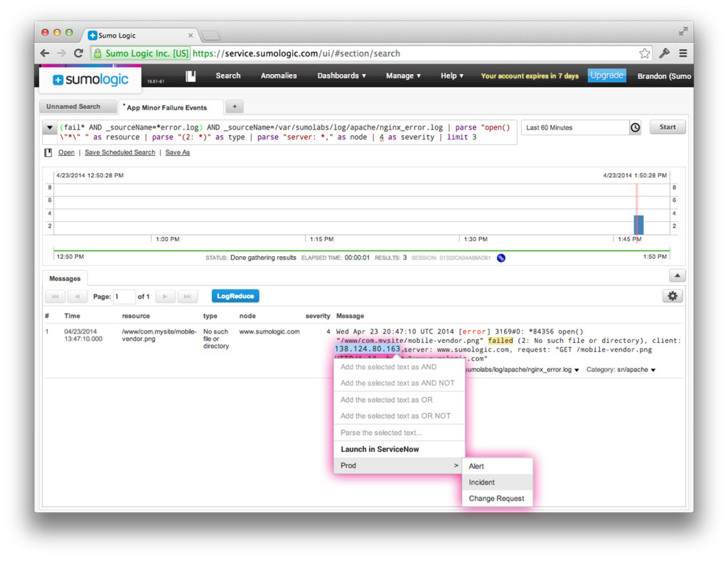Go to next messages page

pyautogui.click(x=165, y=297)
